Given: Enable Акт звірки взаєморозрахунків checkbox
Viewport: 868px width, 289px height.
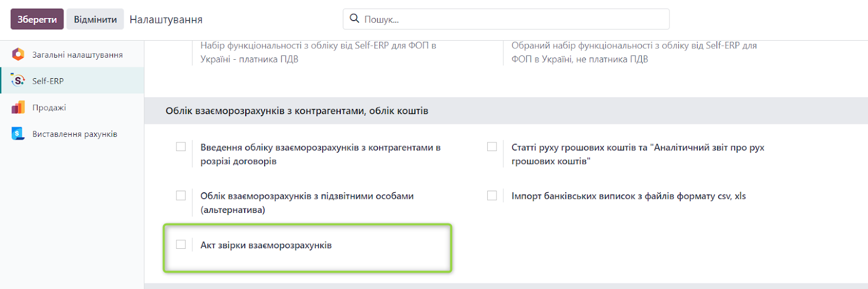Looking at the screenshot, I should (181, 244).
